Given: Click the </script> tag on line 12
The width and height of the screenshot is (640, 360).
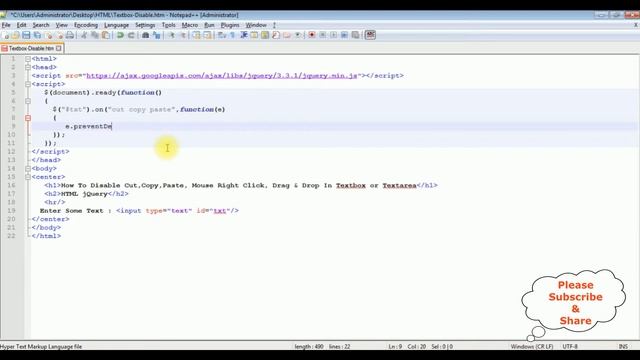Looking at the screenshot, I should (x=51, y=151).
